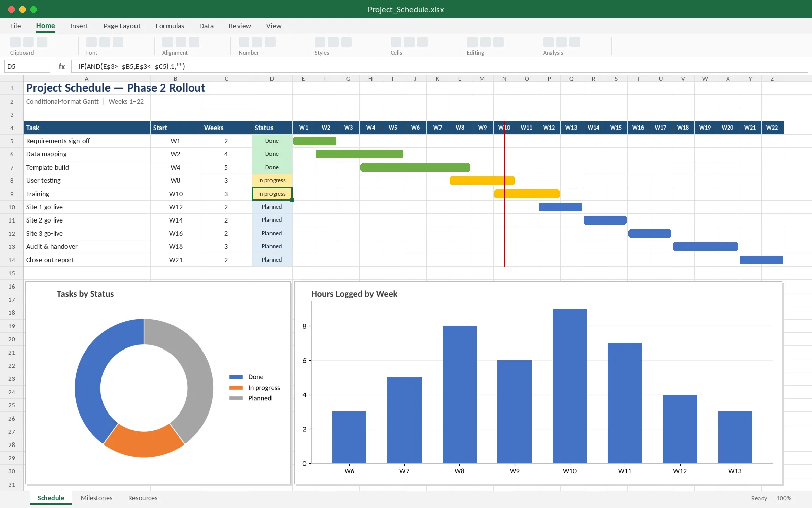Select the 'Requirements sign-off' task cell

(x=87, y=141)
